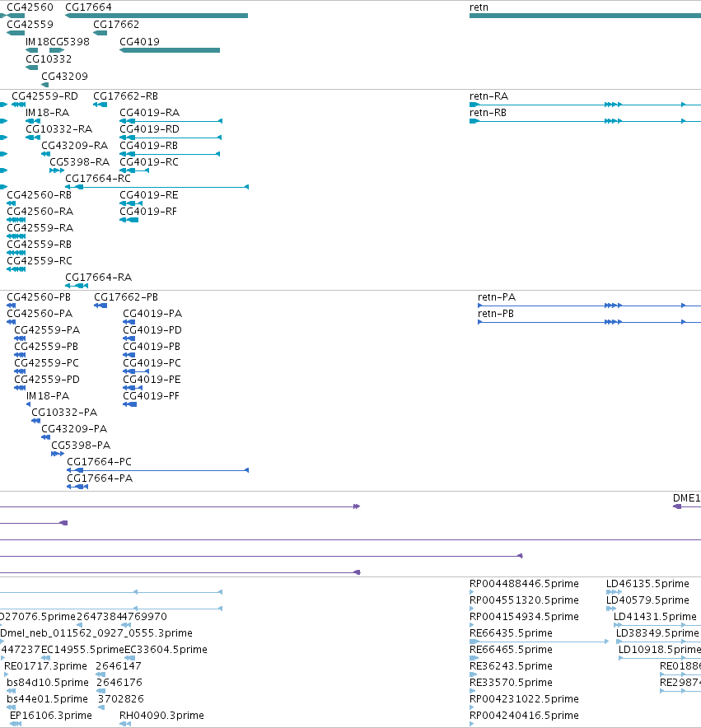Select the CG17662-PB protein label

click(x=126, y=297)
